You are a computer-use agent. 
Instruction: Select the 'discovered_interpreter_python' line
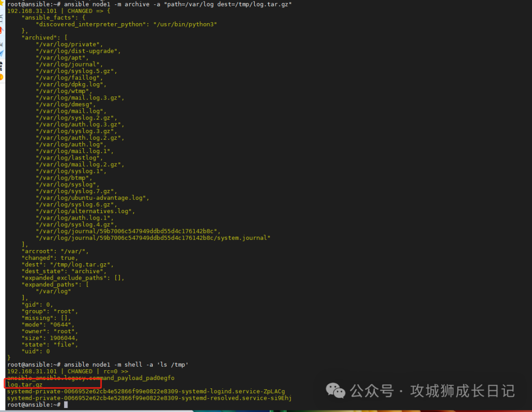pyautogui.click(x=126, y=25)
